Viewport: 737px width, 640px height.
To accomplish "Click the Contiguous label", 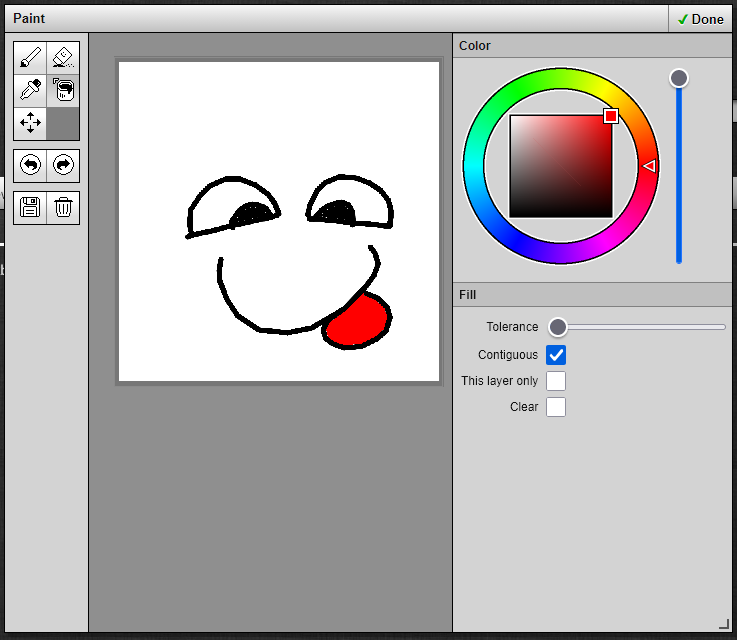I will (x=508, y=355).
